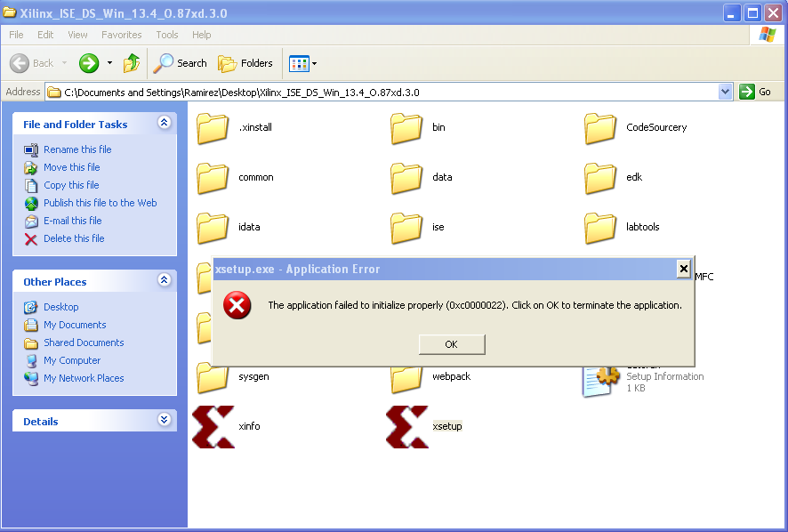Click Publish this file to the Web
Viewport: 788px width, 532px height.
click(100, 203)
